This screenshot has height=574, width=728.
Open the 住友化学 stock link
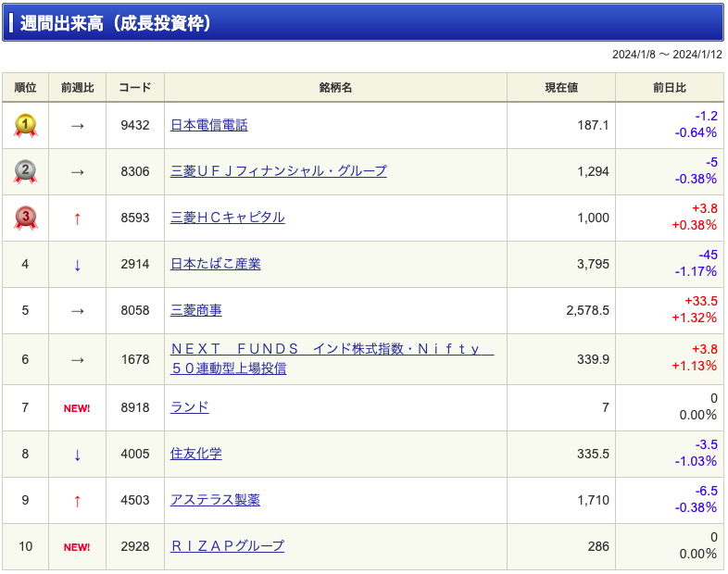196,454
